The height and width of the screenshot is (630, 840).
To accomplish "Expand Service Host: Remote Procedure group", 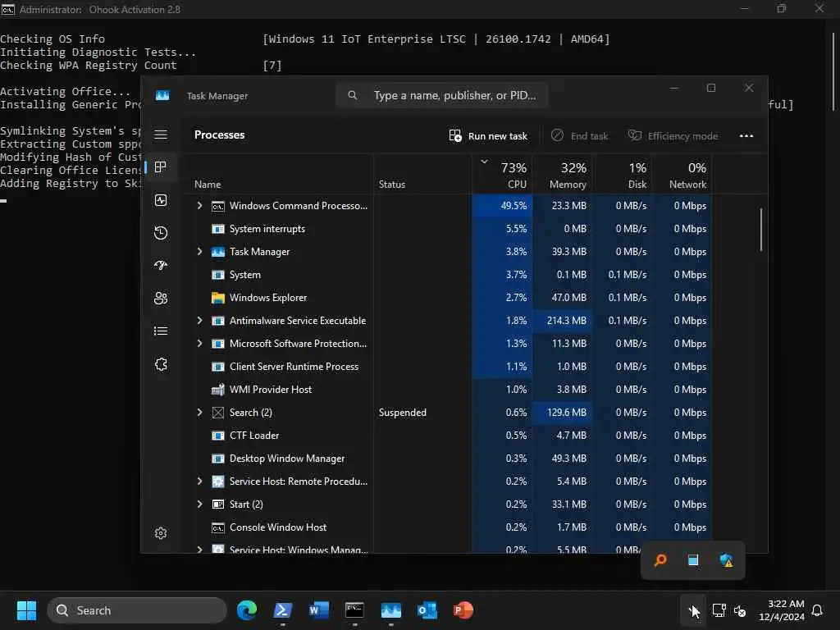I will click(x=200, y=481).
